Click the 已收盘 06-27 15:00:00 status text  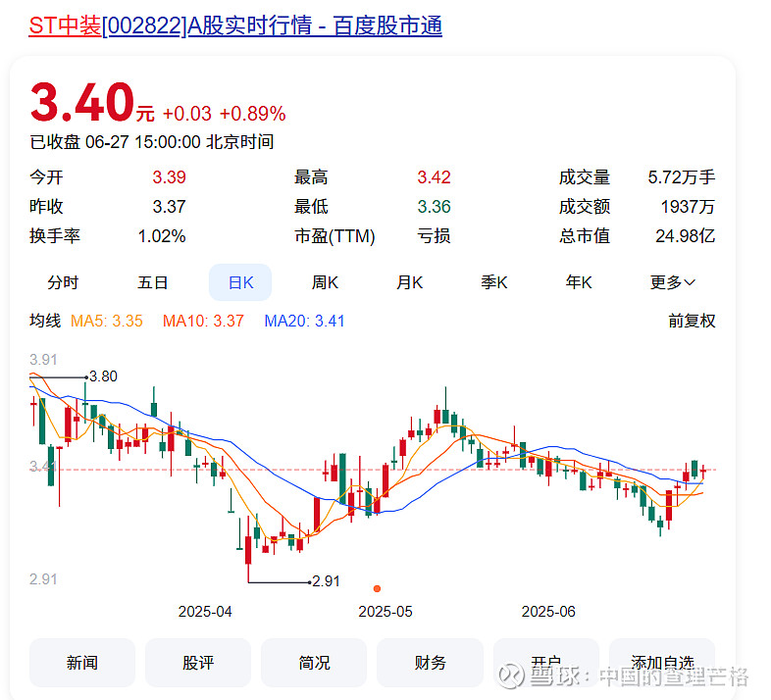click(151, 142)
